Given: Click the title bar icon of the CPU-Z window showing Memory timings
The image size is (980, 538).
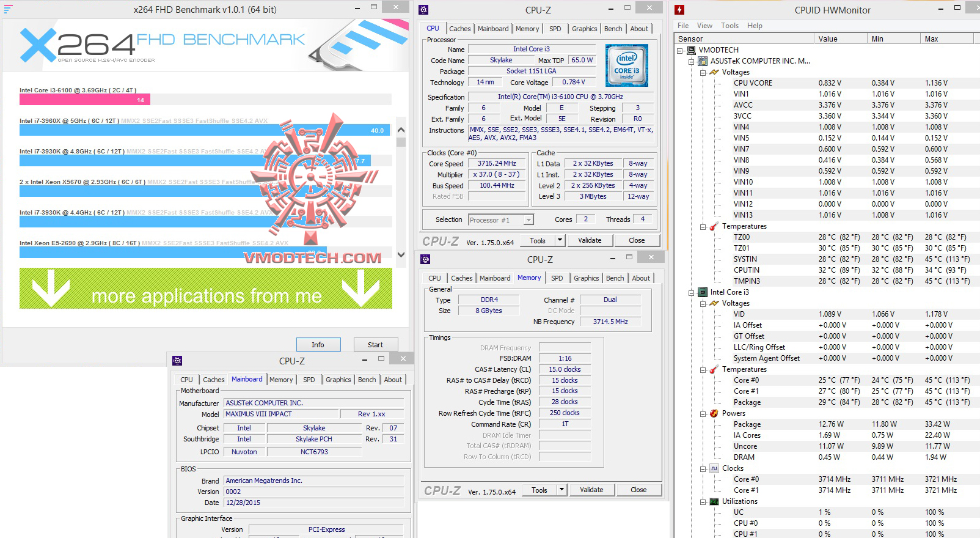Looking at the screenshot, I should point(425,259).
